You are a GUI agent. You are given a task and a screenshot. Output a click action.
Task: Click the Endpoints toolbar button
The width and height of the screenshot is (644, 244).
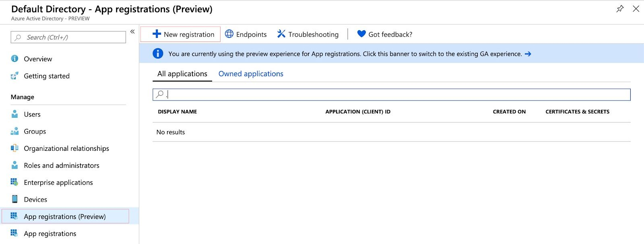click(246, 34)
